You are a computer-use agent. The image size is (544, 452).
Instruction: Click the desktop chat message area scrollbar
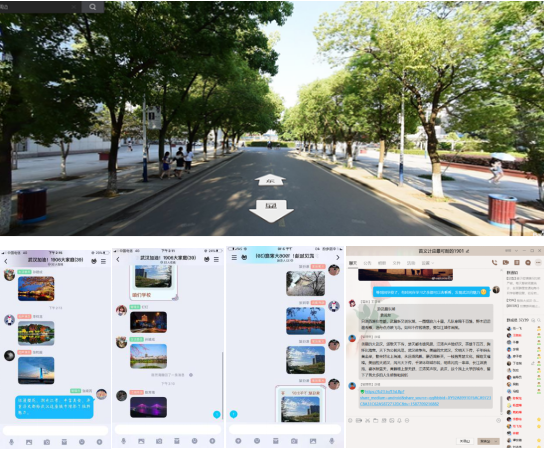point(501,404)
